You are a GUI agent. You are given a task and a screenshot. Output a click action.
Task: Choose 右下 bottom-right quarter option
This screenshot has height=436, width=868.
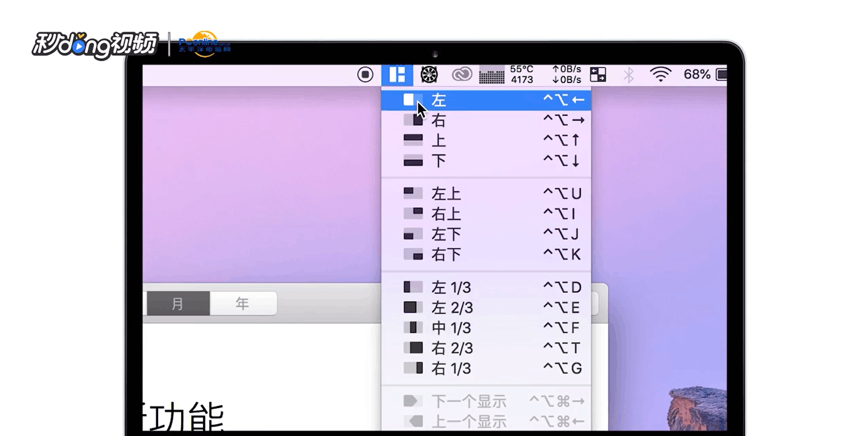click(486, 254)
